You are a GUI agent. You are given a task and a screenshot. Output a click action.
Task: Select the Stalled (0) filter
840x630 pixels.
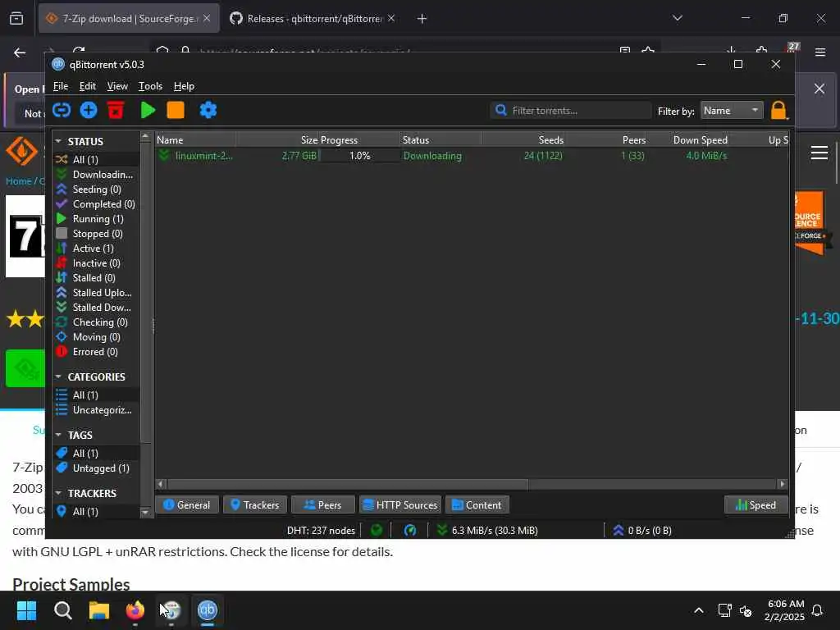click(96, 278)
